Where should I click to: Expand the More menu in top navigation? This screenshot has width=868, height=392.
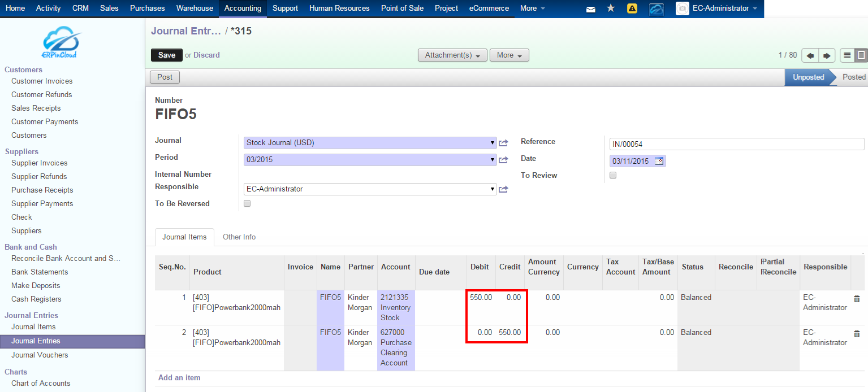point(533,8)
